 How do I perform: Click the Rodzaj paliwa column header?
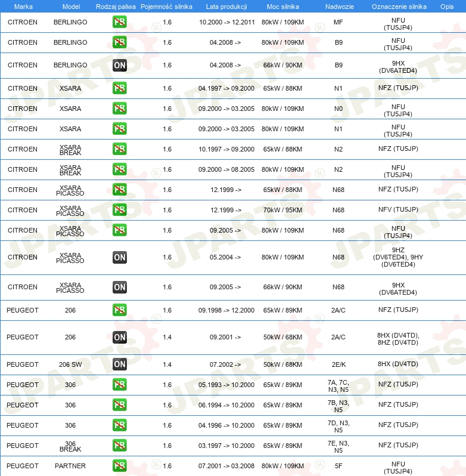[116, 7]
